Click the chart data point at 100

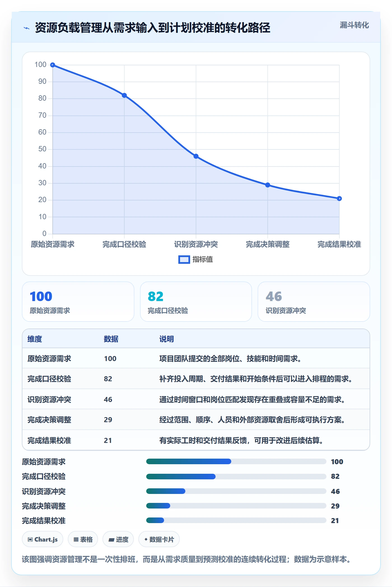53,65
